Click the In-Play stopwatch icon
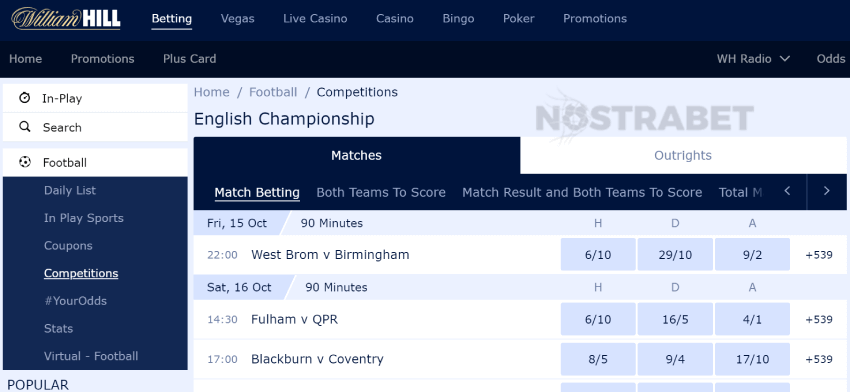The width and height of the screenshot is (850, 392). coord(24,98)
